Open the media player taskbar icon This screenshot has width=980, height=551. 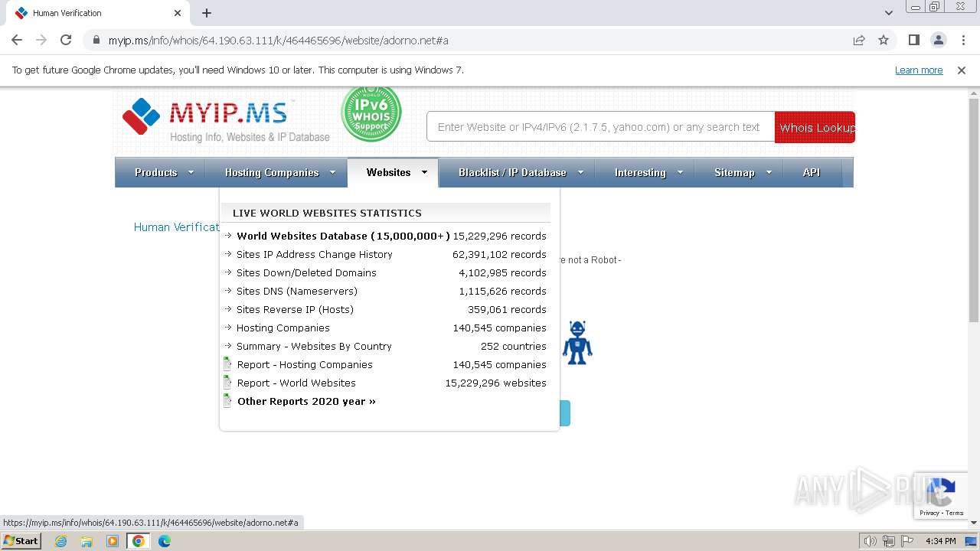pyautogui.click(x=113, y=541)
